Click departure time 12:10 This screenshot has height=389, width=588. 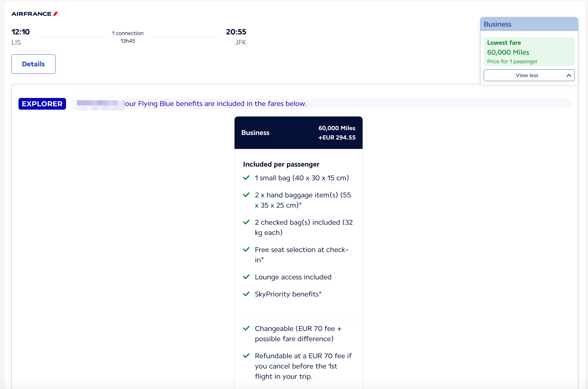coord(20,32)
